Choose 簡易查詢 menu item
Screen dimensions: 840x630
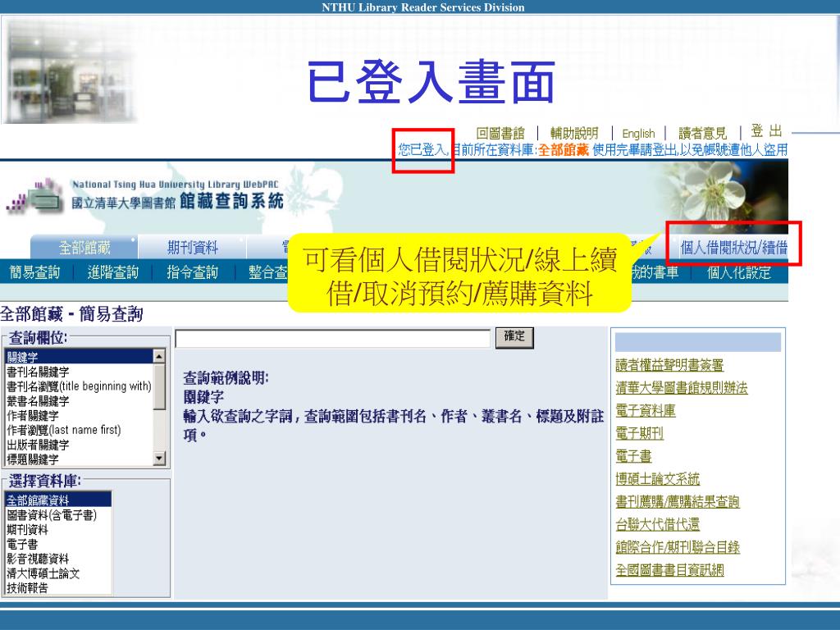point(34,272)
